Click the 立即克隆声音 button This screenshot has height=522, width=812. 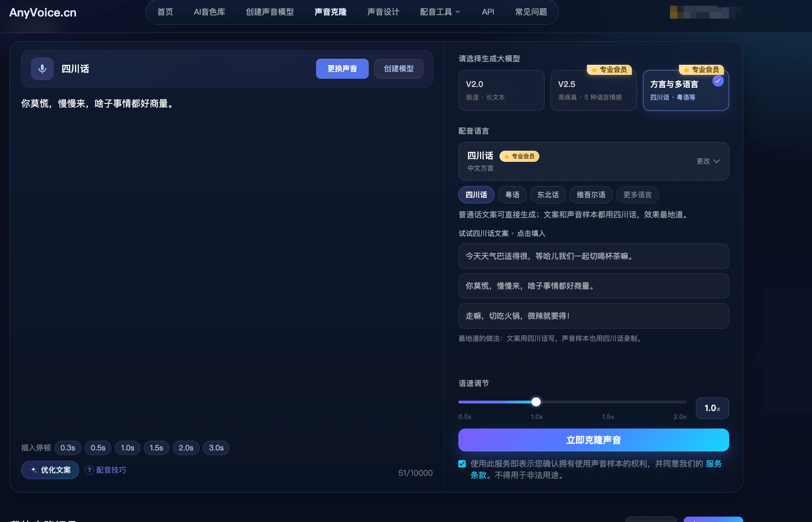coord(593,440)
